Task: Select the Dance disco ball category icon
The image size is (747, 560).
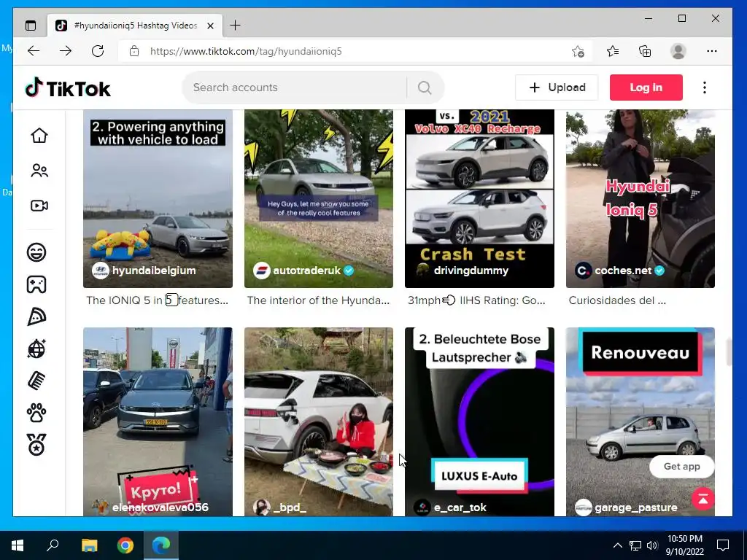Action: coord(36,349)
